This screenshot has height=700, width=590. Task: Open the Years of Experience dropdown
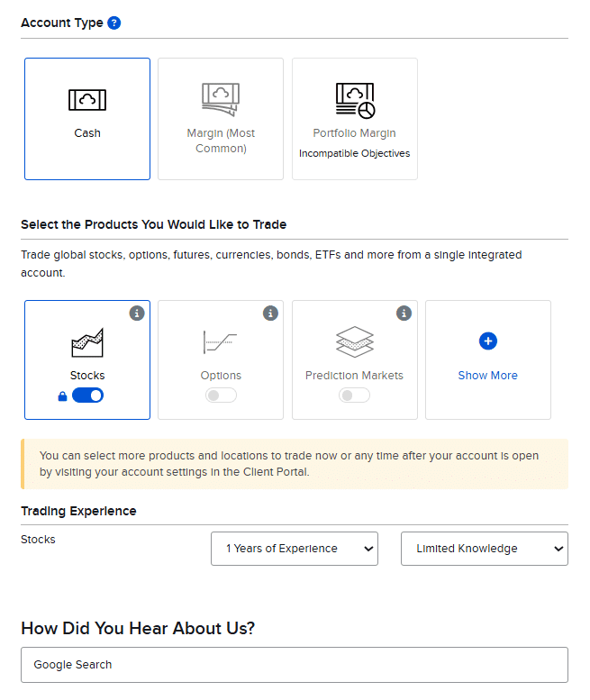295,549
